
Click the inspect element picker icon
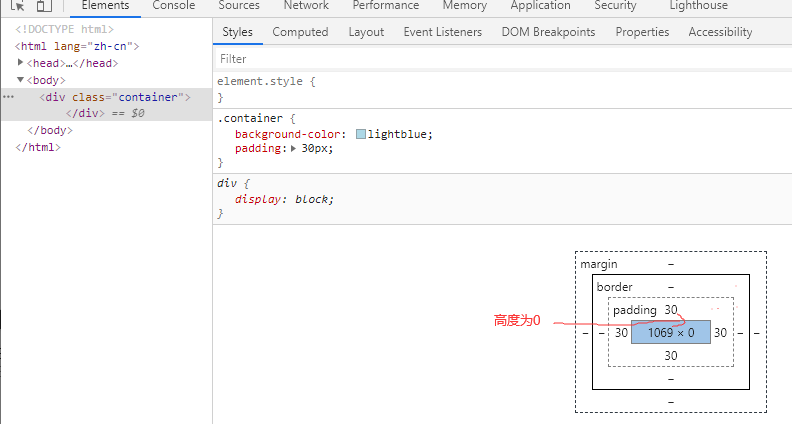pyautogui.click(x=17, y=6)
